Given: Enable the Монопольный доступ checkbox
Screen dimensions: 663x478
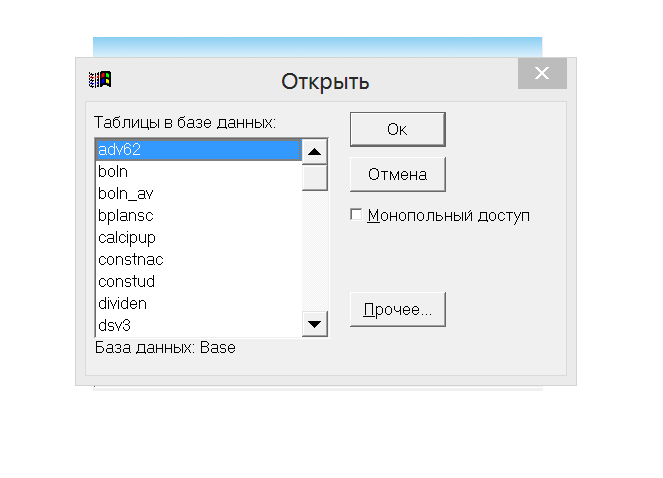Looking at the screenshot, I should coord(356,215).
